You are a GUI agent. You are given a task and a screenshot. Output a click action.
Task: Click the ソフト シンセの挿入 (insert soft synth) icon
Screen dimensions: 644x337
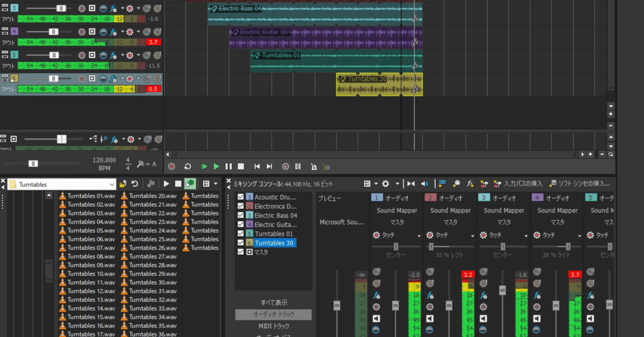coord(552,184)
